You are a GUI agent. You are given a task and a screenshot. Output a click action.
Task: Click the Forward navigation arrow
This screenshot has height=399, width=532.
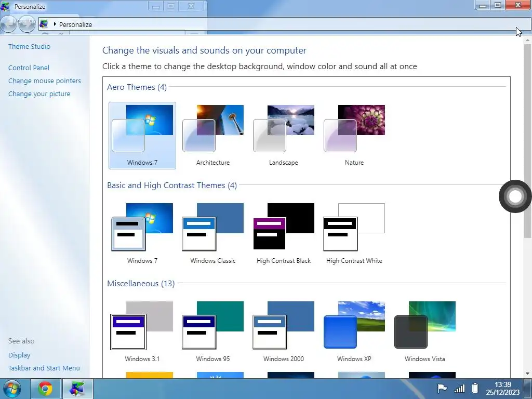coord(27,24)
